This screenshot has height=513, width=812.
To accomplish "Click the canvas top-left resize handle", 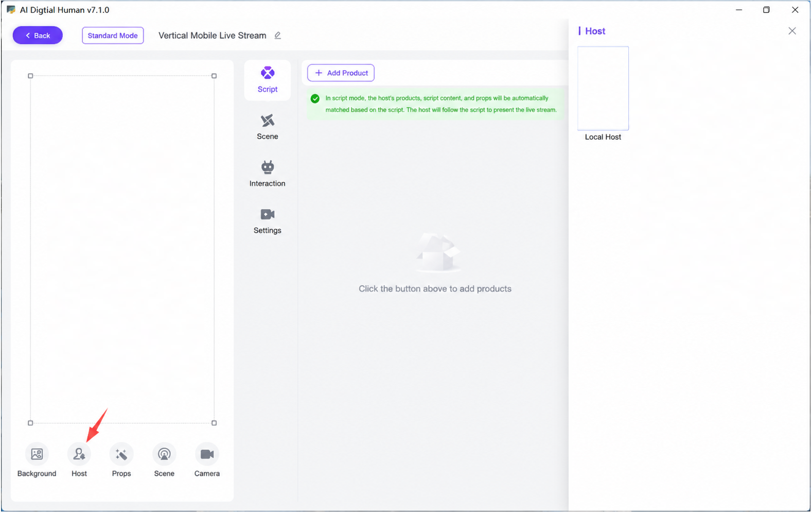I will pyautogui.click(x=30, y=76).
